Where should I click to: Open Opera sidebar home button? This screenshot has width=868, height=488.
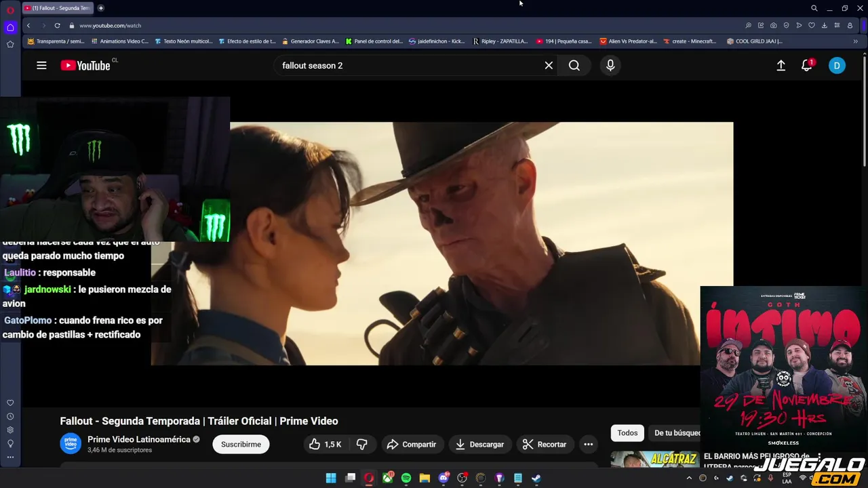(x=10, y=27)
